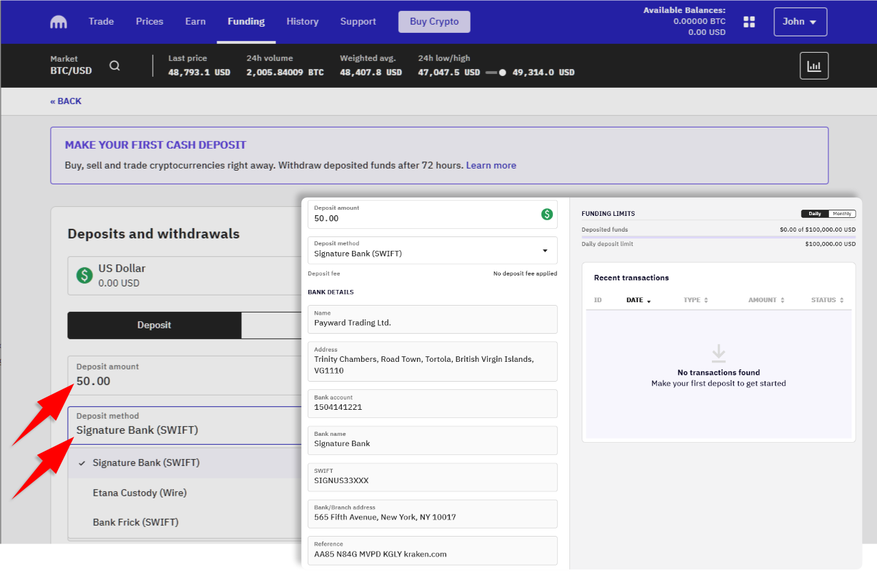Click the download arrow icon in Recent transactions
This screenshot has height=588, width=877.
click(x=718, y=353)
